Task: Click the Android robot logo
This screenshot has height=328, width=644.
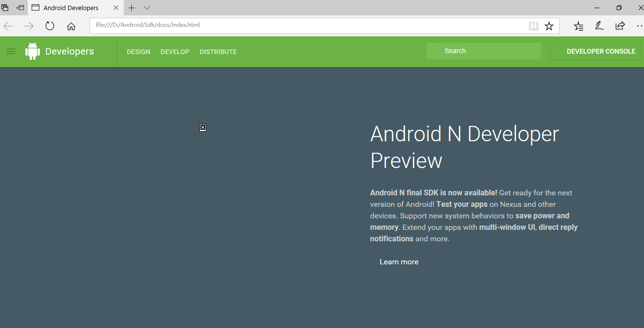Action: 33,51
